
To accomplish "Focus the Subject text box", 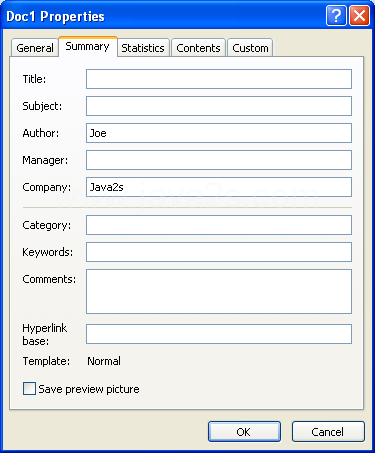I will pyautogui.click(x=219, y=106).
